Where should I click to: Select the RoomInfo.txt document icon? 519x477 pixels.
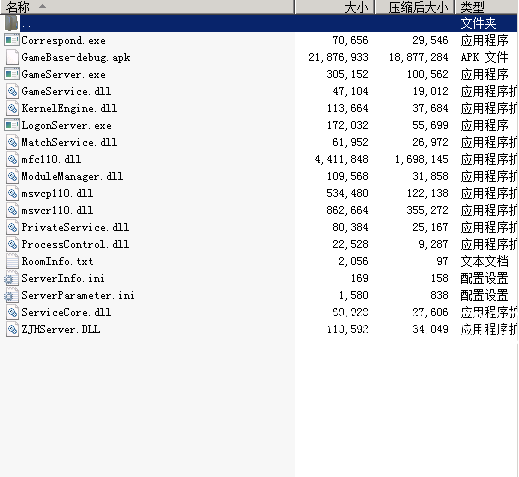[12, 261]
